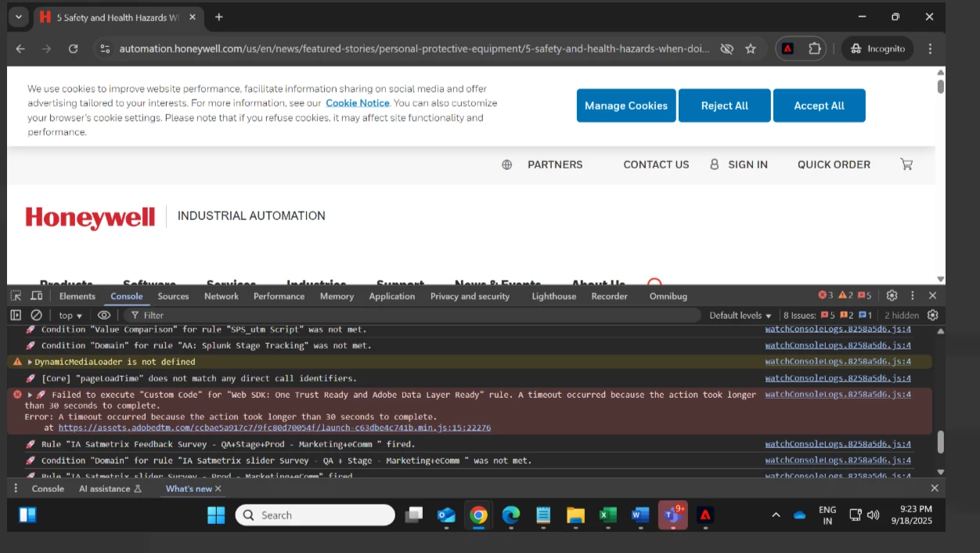
Task: Click the globe language icon
Action: [507, 164]
